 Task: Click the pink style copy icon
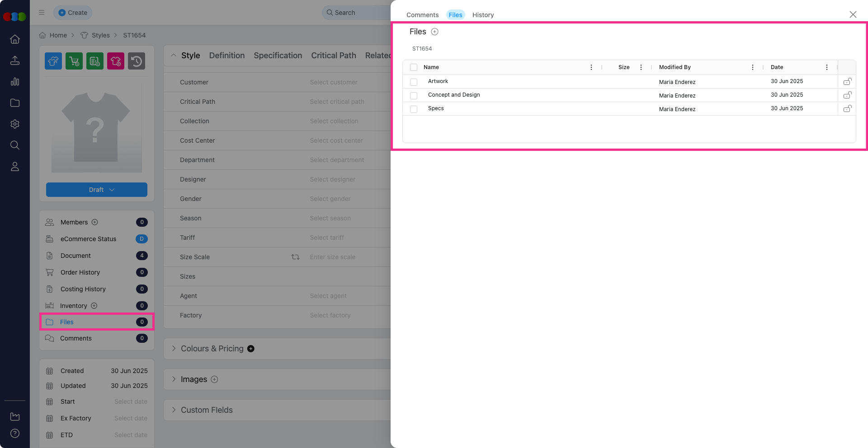click(115, 61)
